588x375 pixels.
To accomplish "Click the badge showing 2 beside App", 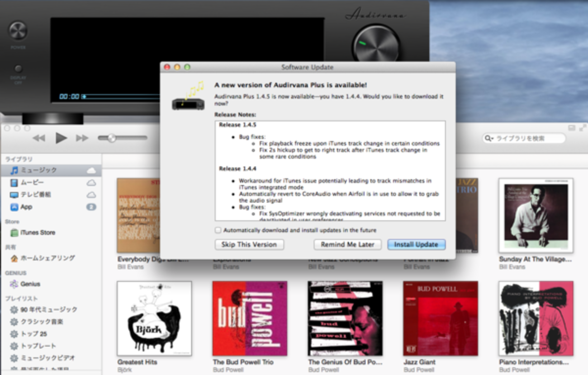I will (x=91, y=207).
